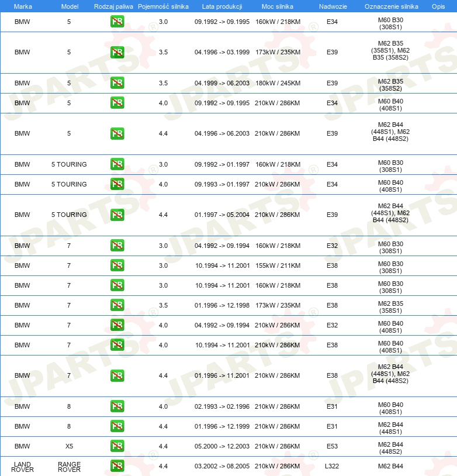
Task: Click production dates 05.2000 -> 12.2003
Action: tap(222, 446)
